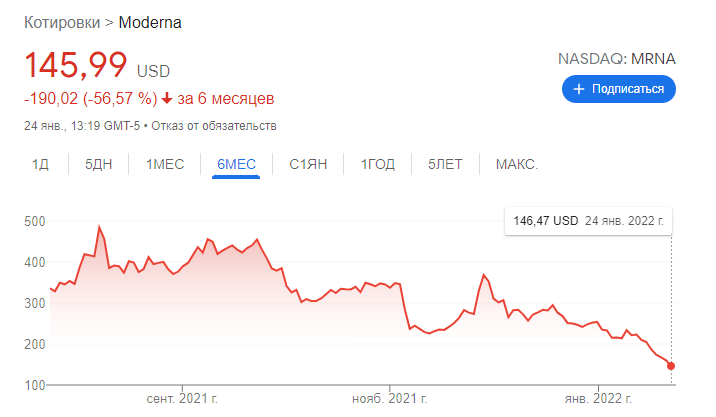Show the 1МЕС chart range

(165, 165)
